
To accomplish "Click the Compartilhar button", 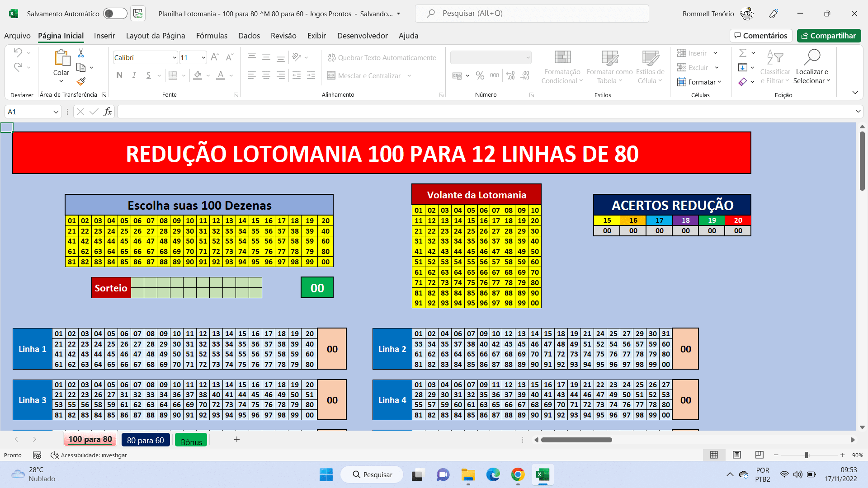I will coord(829,36).
